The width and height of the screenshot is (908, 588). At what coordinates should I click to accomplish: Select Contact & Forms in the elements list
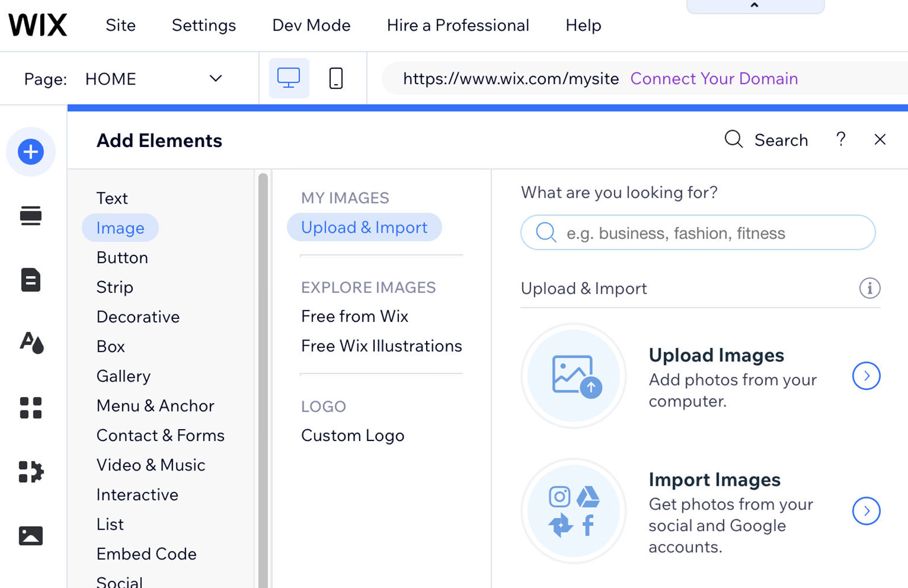(x=161, y=435)
